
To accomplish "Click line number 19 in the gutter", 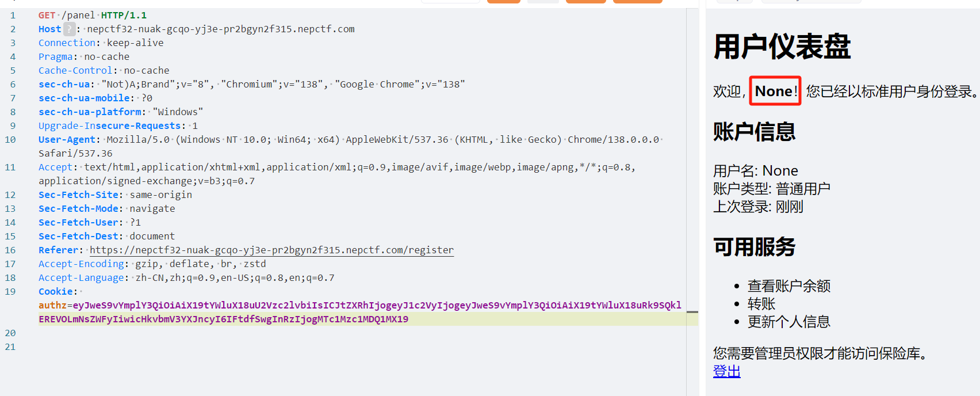I will click(10, 291).
